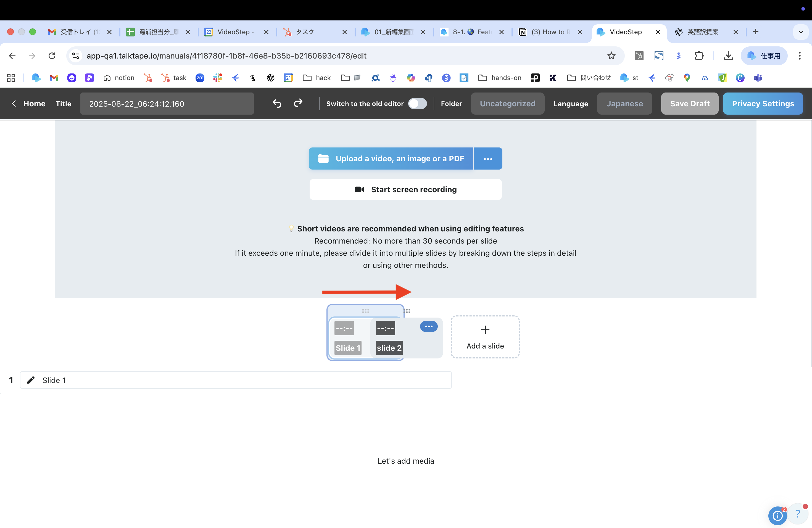Click the pencil icon beside Slide 1
Viewport: 812px width, 528px height.
click(31, 380)
